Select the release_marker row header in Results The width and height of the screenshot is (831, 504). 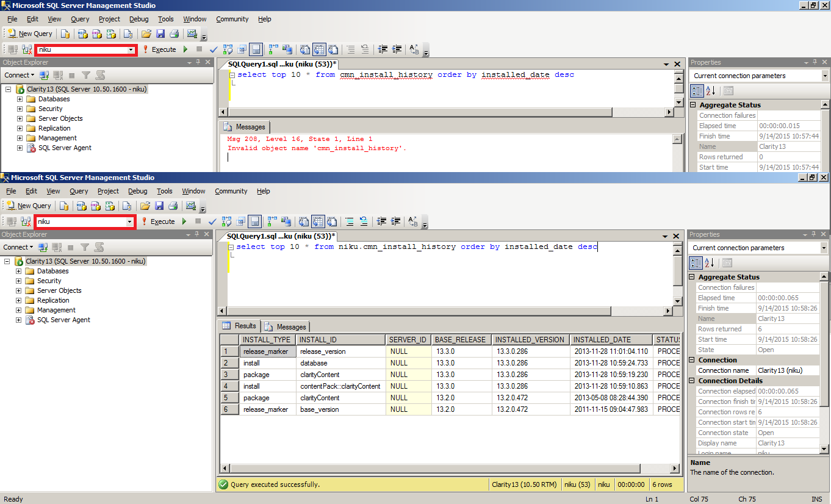229,351
